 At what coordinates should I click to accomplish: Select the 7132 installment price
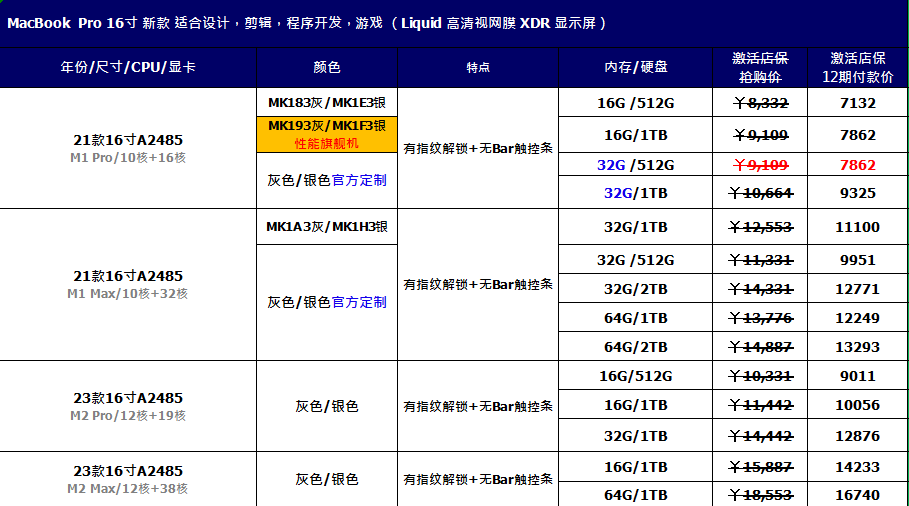(x=858, y=103)
